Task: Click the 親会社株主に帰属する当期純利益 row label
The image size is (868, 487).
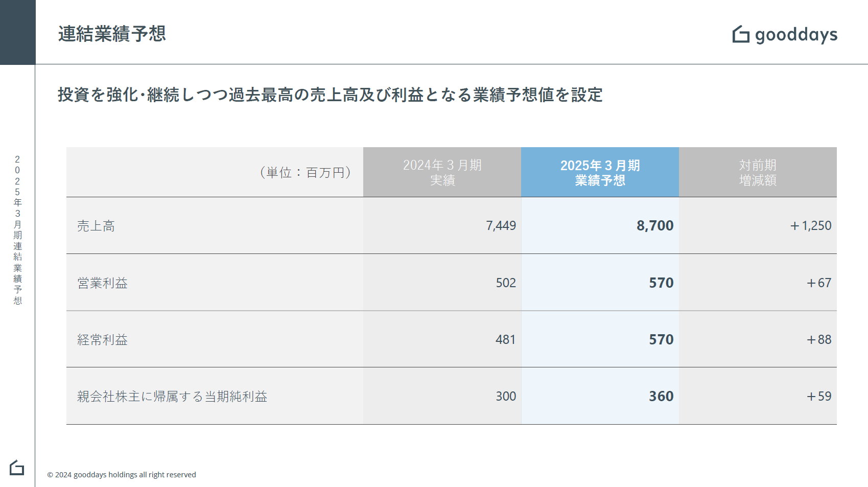Action: tap(172, 397)
